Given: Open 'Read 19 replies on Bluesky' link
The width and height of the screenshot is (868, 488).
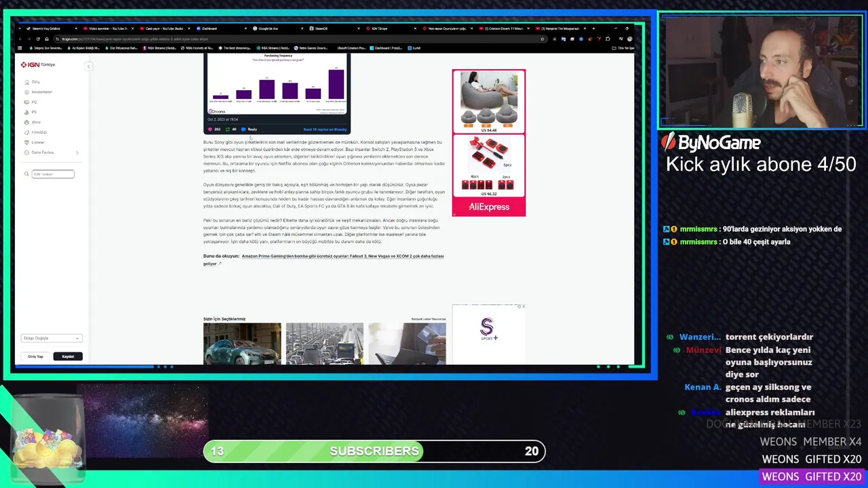Looking at the screenshot, I should pyautogui.click(x=325, y=129).
